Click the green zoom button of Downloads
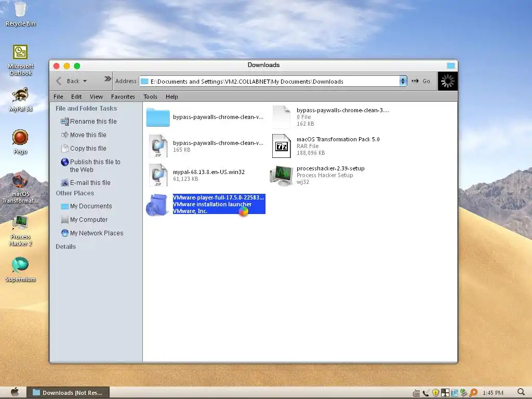The image size is (532, 399). coord(77,66)
